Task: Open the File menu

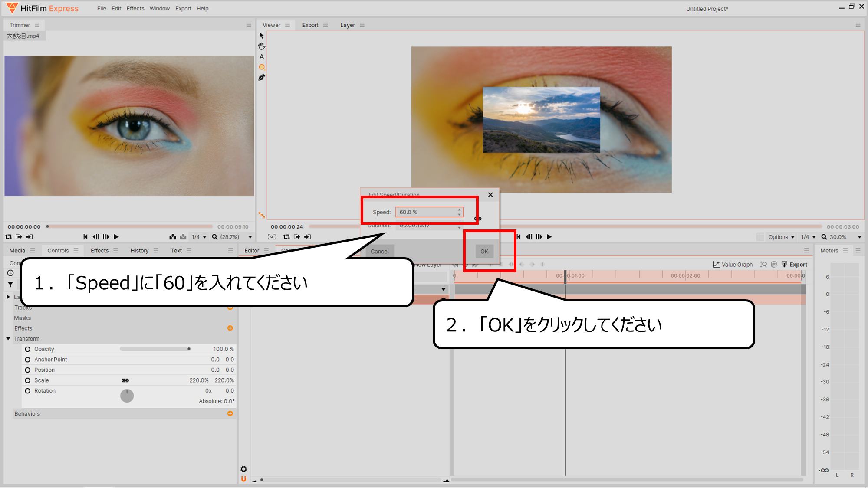Action: (102, 8)
